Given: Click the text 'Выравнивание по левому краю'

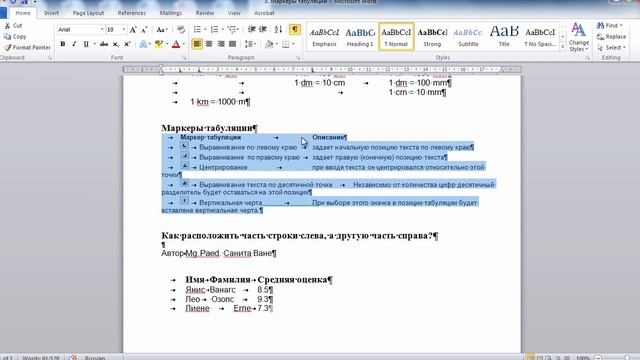Looking at the screenshot, I should click(248, 147).
